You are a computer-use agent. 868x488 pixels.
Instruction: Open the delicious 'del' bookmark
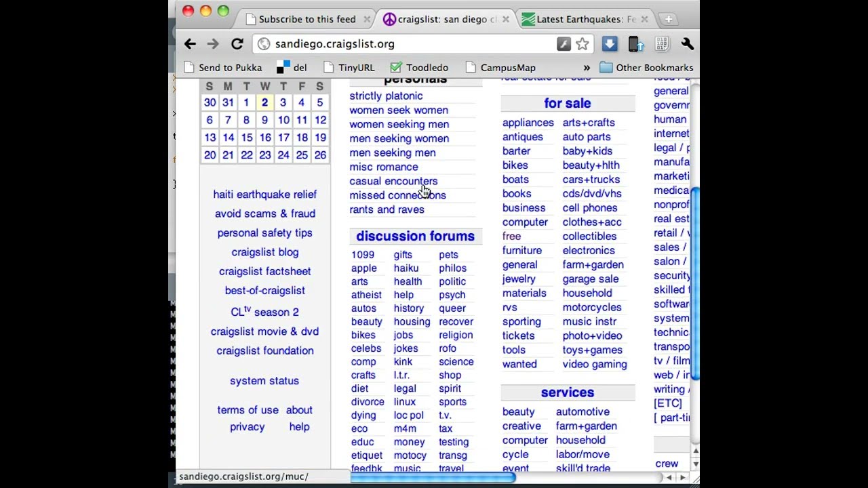[x=292, y=68]
